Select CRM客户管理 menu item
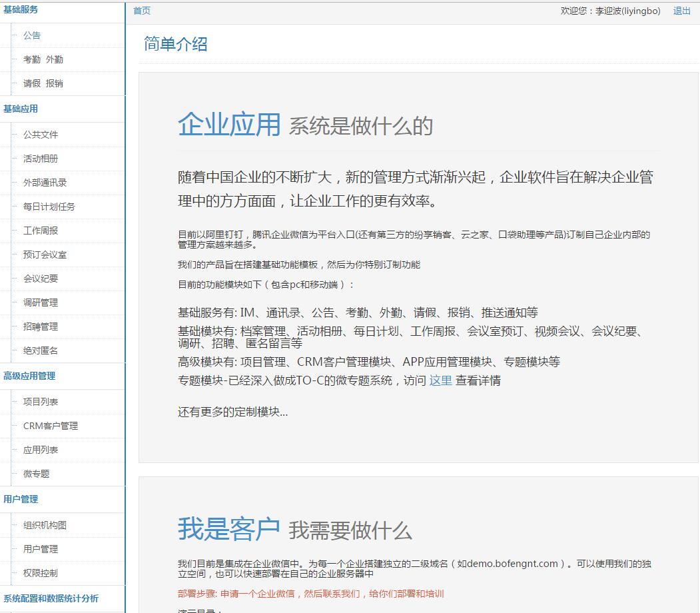Image resolution: width=700 pixels, height=613 pixels. coord(51,426)
